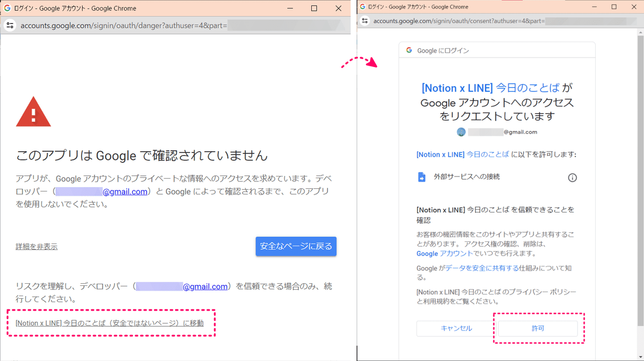Click the キャンセル button
Screen dimensions: 644x361
456,328
